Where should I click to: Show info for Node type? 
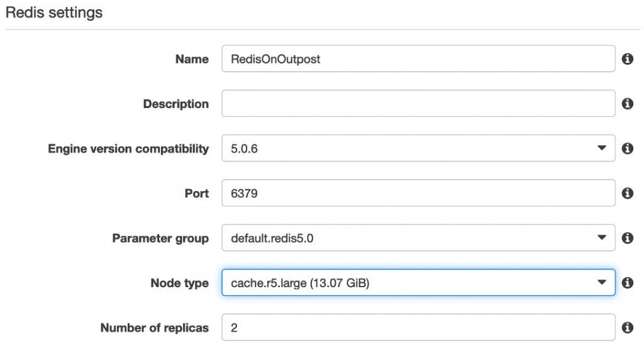pyautogui.click(x=627, y=282)
